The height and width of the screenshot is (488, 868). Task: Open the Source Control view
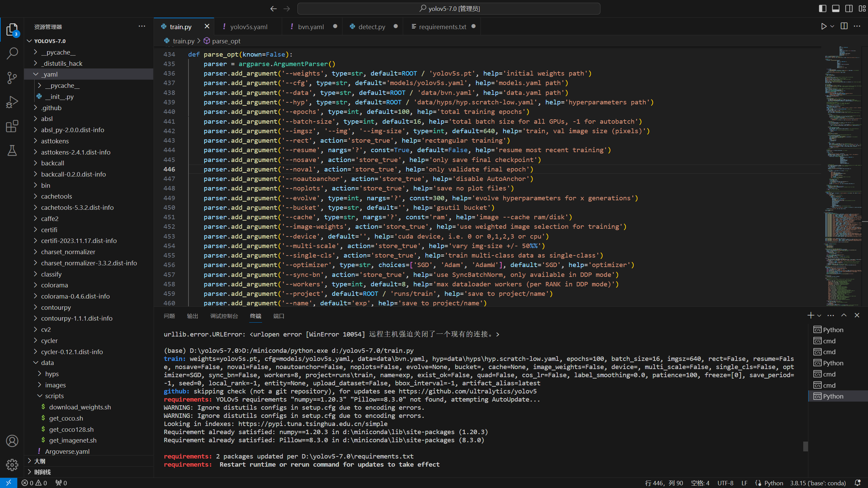(x=12, y=78)
